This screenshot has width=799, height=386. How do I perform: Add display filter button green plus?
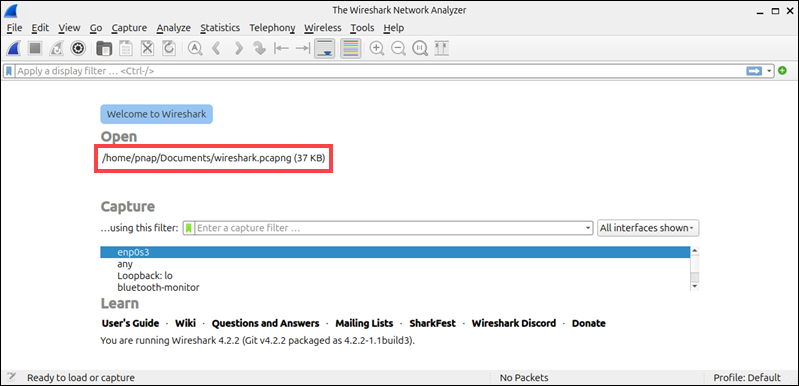point(782,71)
